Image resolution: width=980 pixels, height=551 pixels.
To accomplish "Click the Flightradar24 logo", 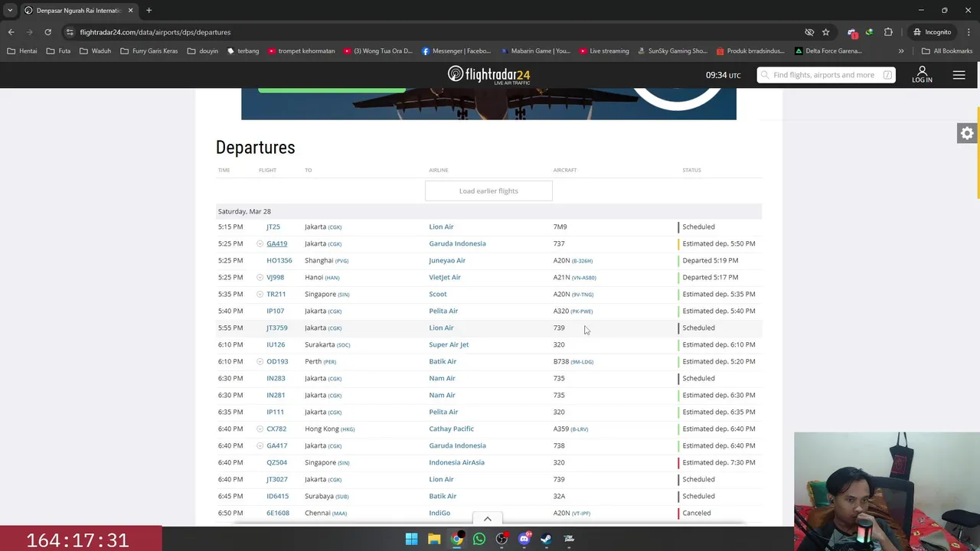I will (488, 75).
